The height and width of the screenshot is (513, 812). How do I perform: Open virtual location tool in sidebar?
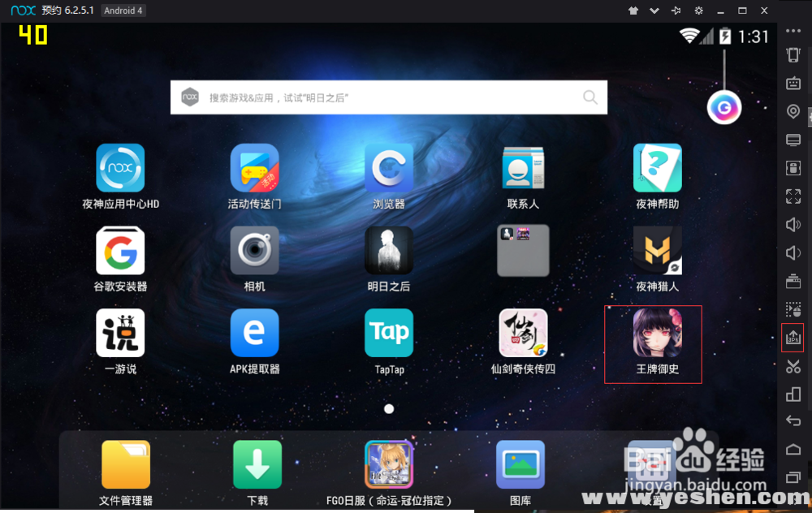[x=793, y=111]
